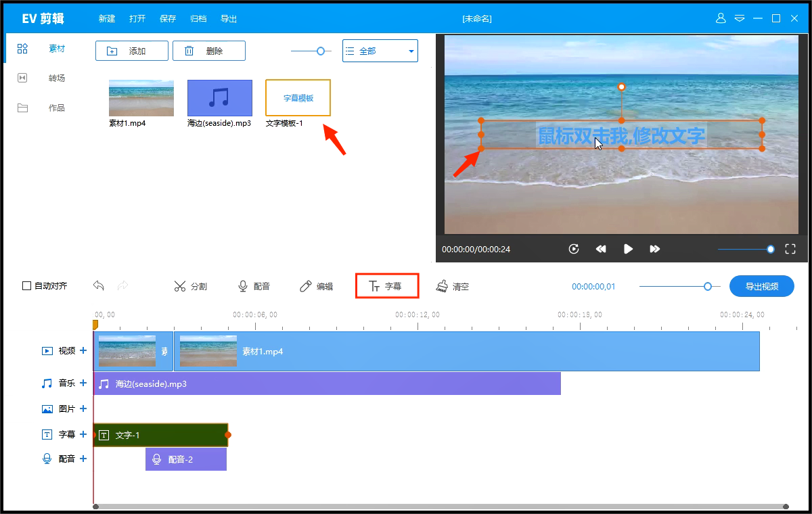
Task: Adjust the timeline zoom slider handle
Action: click(x=708, y=286)
